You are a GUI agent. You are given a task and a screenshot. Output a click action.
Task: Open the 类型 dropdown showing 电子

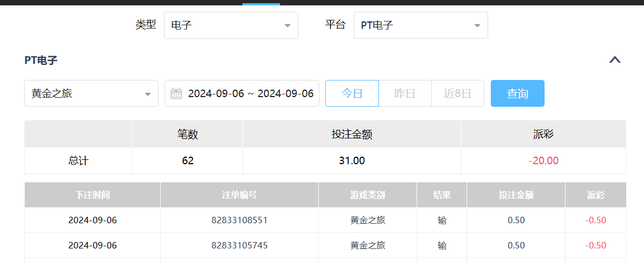point(231,25)
